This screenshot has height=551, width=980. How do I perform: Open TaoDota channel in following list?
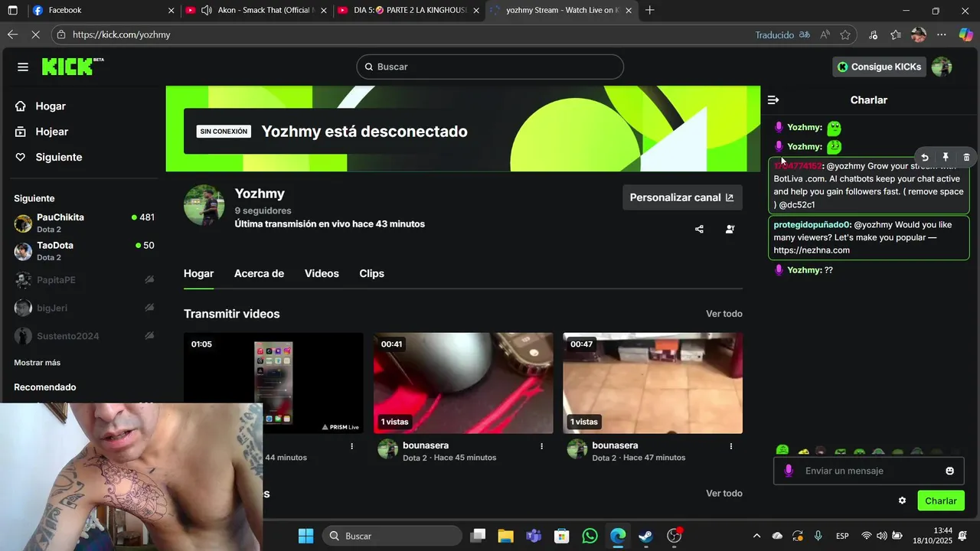84,251
